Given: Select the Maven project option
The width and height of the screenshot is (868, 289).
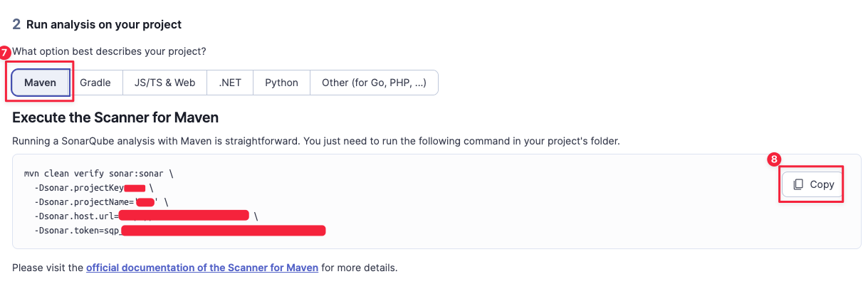Looking at the screenshot, I should [41, 83].
